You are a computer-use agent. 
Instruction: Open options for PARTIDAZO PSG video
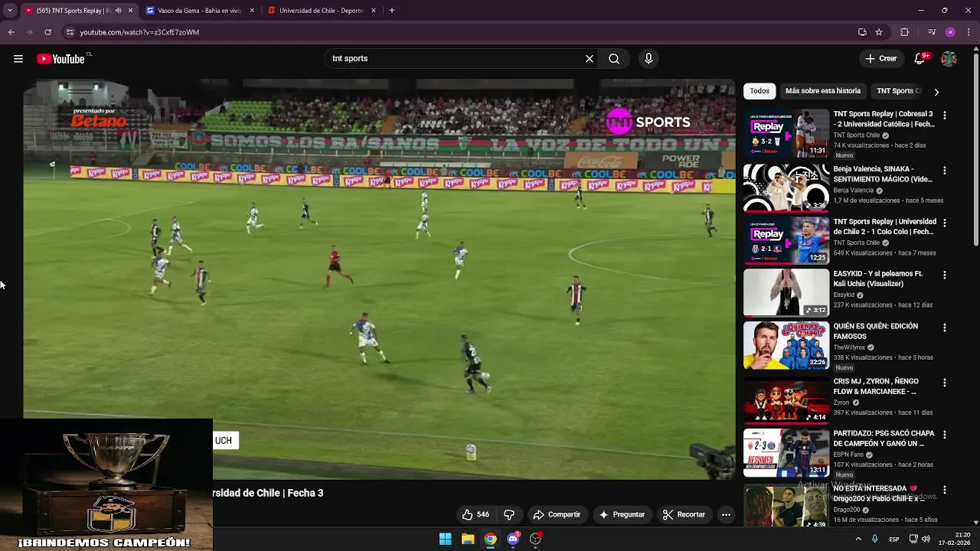(x=945, y=435)
